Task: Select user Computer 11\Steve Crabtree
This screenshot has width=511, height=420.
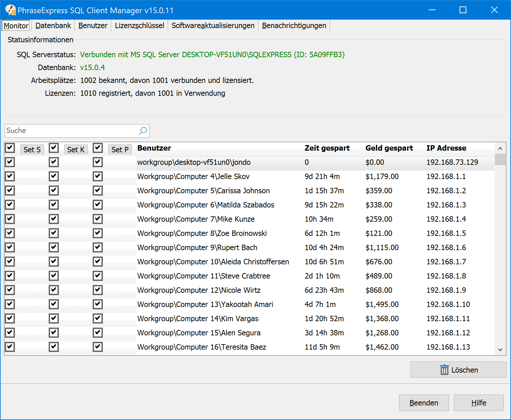Action: 204,276
